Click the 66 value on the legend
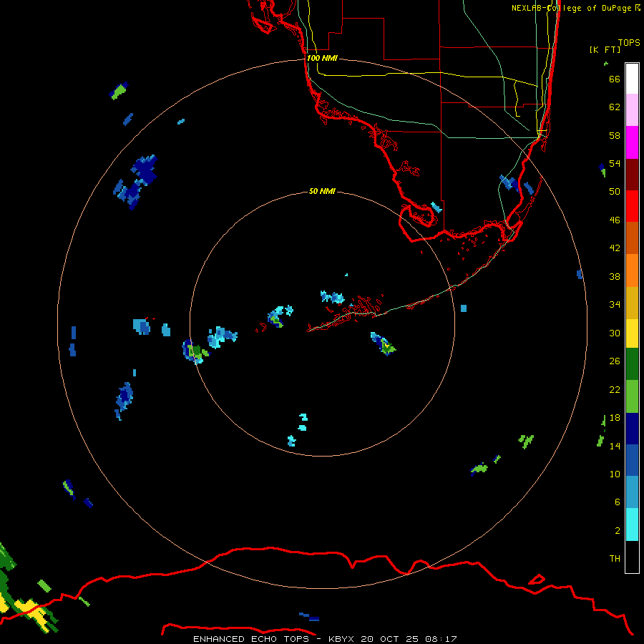 click(x=615, y=79)
